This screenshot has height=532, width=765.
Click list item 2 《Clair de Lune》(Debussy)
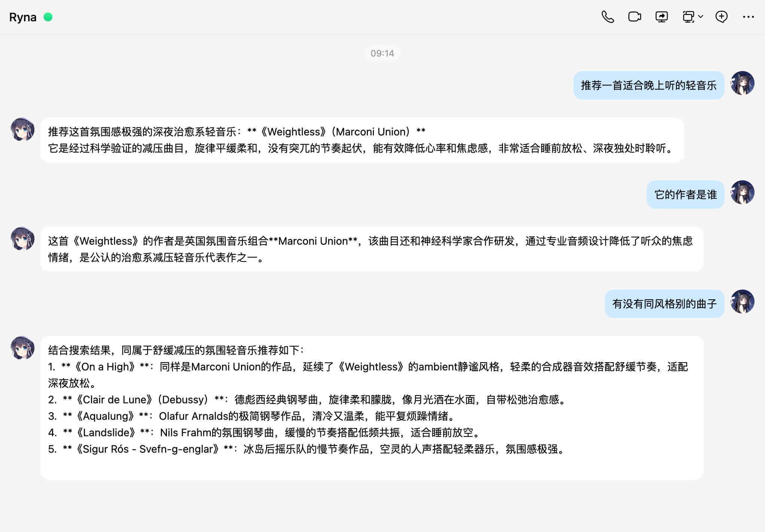point(307,400)
